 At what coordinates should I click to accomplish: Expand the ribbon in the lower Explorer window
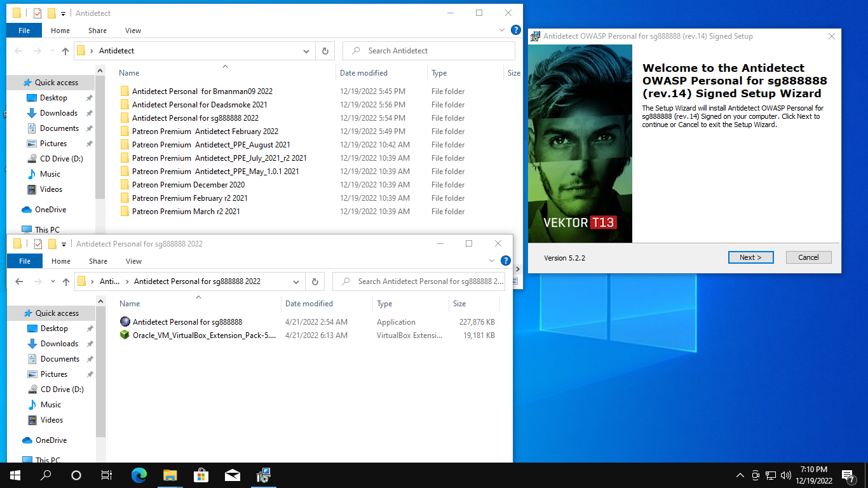click(492, 261)
